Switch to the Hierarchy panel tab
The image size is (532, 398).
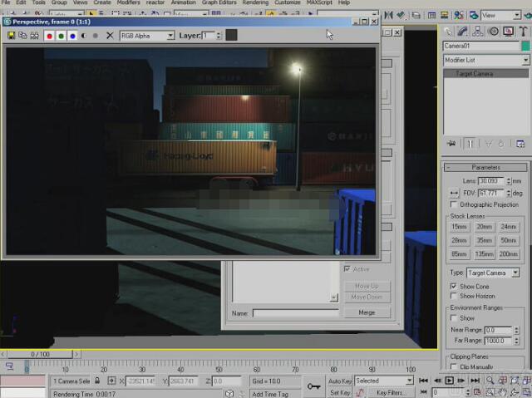(x=478, y=32)
